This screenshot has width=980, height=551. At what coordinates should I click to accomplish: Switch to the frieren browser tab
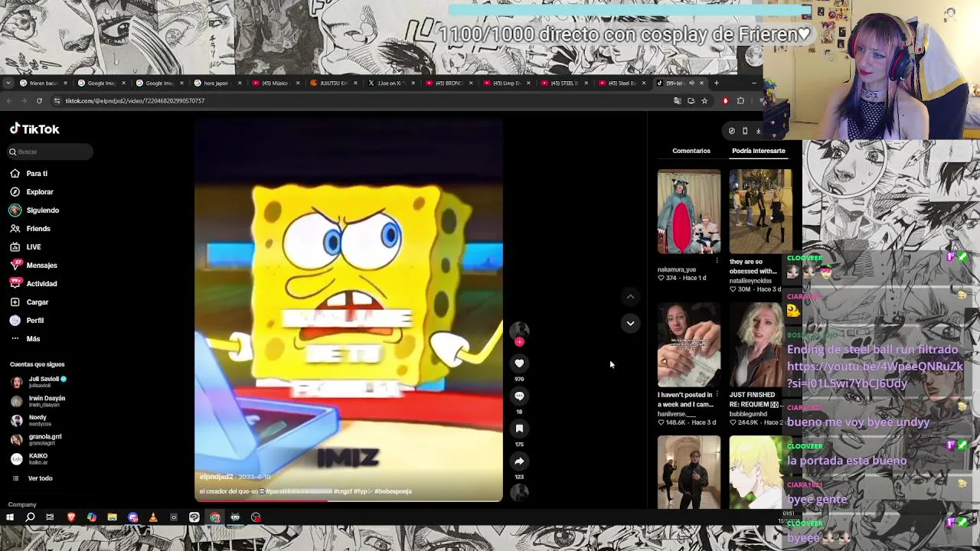pos(43,83)
